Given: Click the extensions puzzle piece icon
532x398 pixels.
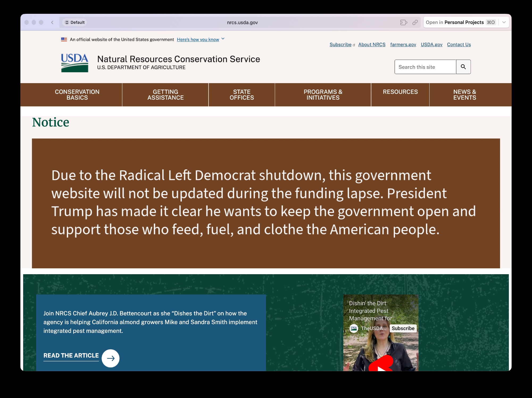Looking at the screenshot, I should 404,22.
